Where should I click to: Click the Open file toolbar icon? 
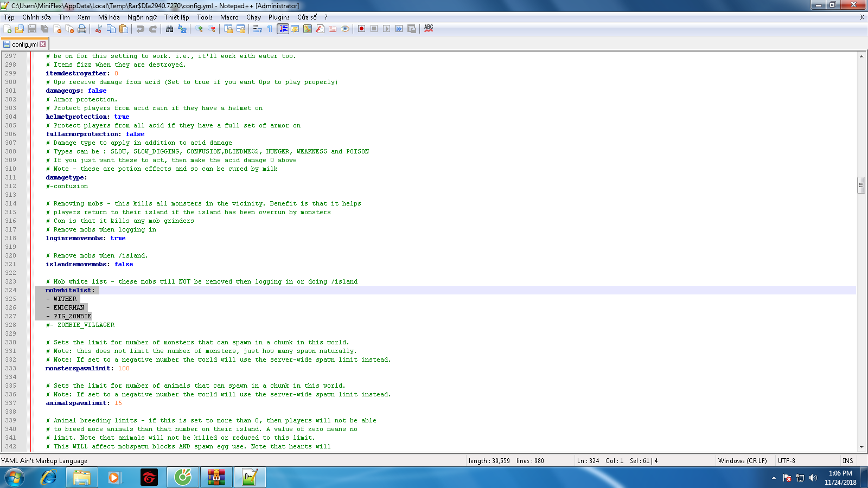tap(20, 29)
